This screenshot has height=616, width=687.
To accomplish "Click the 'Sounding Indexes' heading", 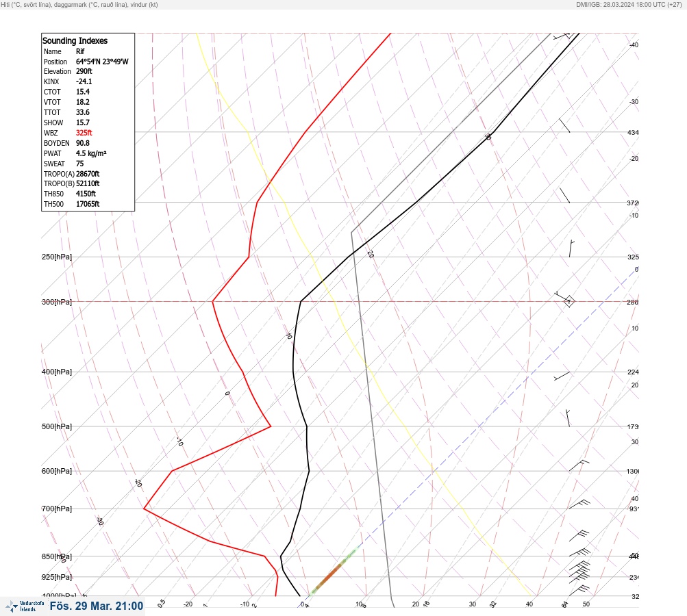I will [75, 40].
